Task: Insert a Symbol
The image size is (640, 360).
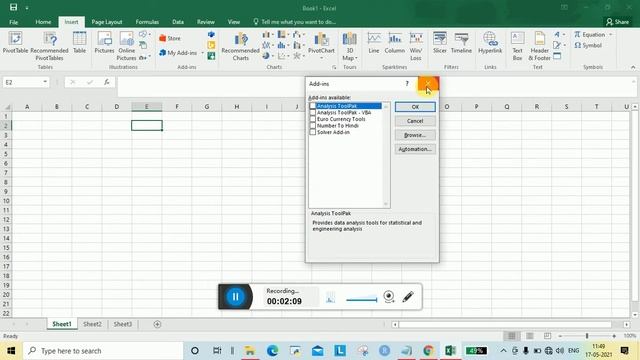Action: pyautogui.click(x=588, y=45)
